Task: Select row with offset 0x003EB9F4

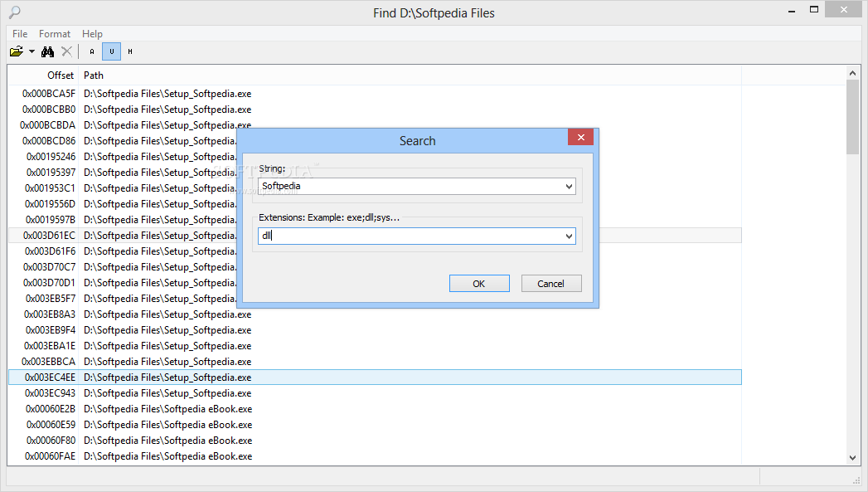Action: coord(375,330)
